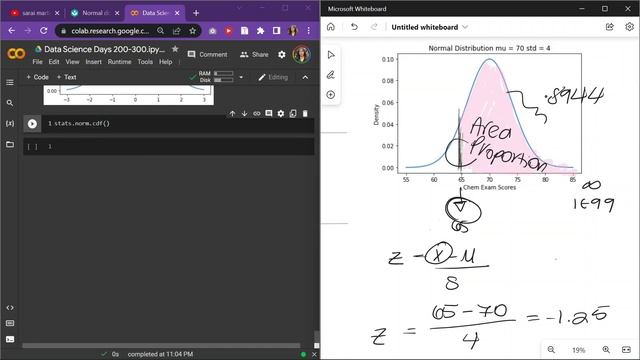The width and height of the screenshot is (640, 360).
Task: Open a new browser tab
Action: pyautogui.click(x=196, y=13)
